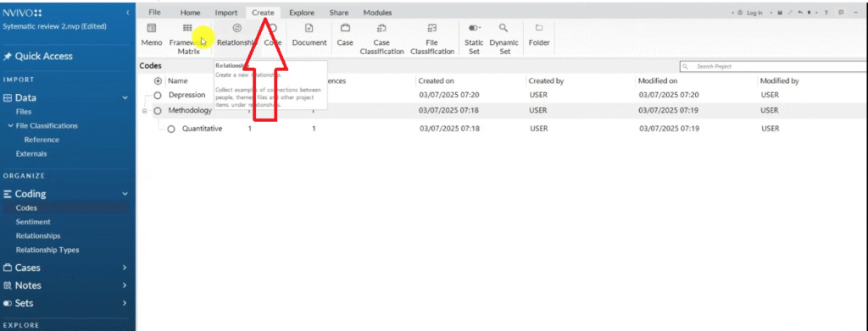Viewport: 868px width, 331px height.
Task: Click the search magnifier icon
Action: tap(686, 66)
